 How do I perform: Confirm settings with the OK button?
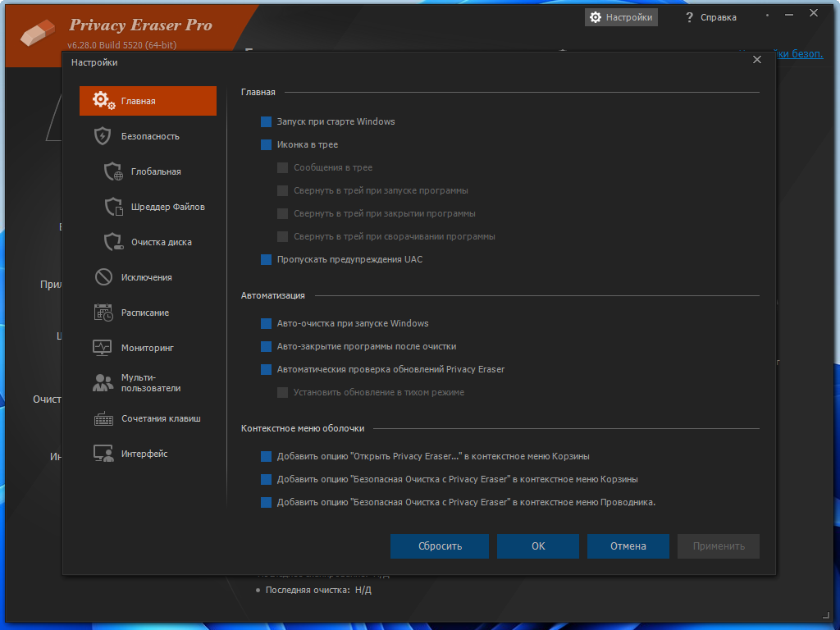tap(538, 546)
